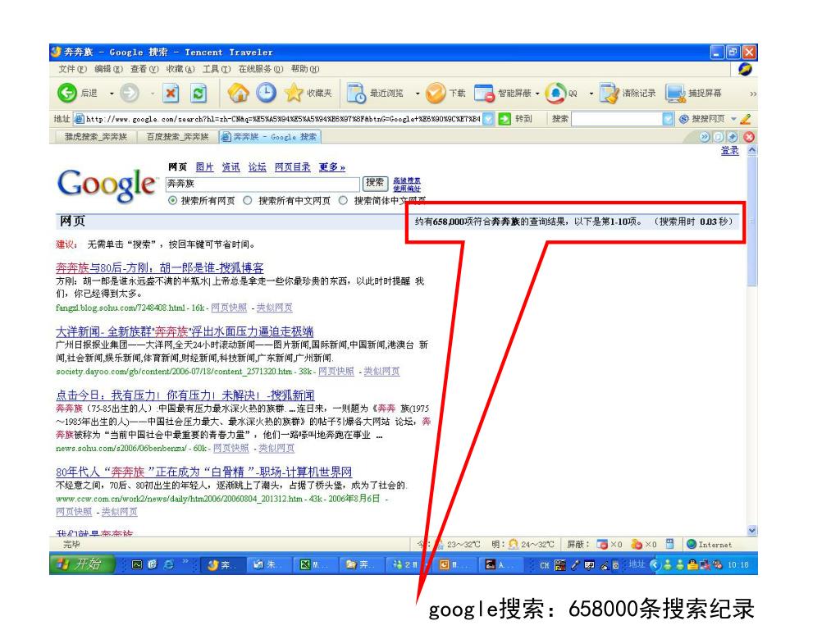The height and width of the screenshot is (630, 840).
Task: Open result 奔奔族与80后-方刚 搜狐博客
Action: (160, 267)
